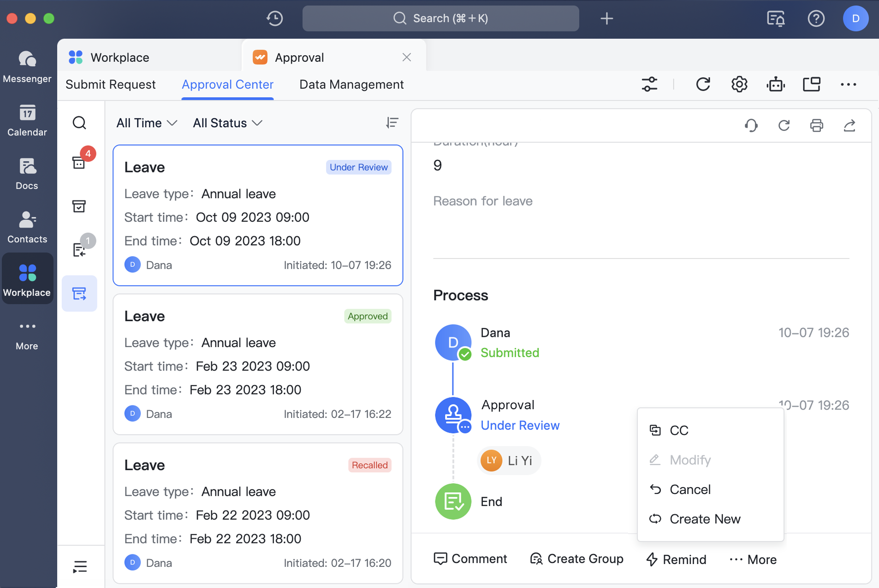Screen dimensions: 879x588
Task: Open pending approvals showing 4 unread
Action: (x=79, y=162)
